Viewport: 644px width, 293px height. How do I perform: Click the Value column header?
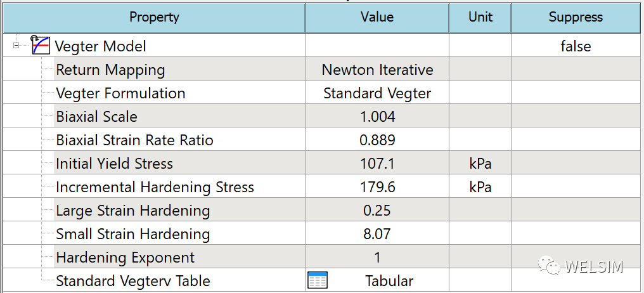(377, 17)
